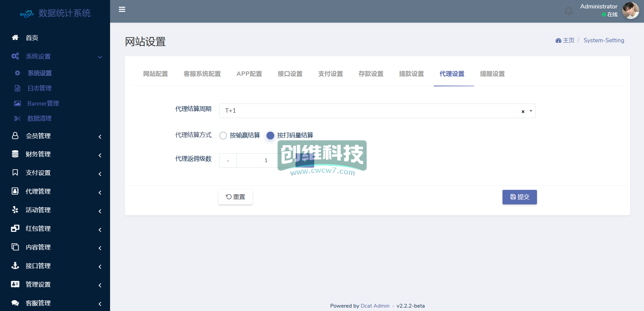This screenshot has height=311, width=644.
Task: Select the 按输赢结算 radio button
Action: (223, 135)
